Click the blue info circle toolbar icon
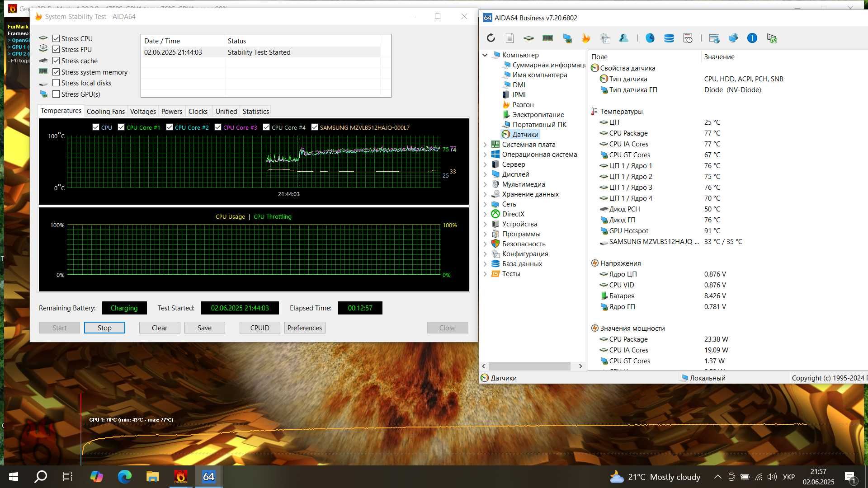The width and height of the screenshot is (868, 488). click(x=752, y=38)
